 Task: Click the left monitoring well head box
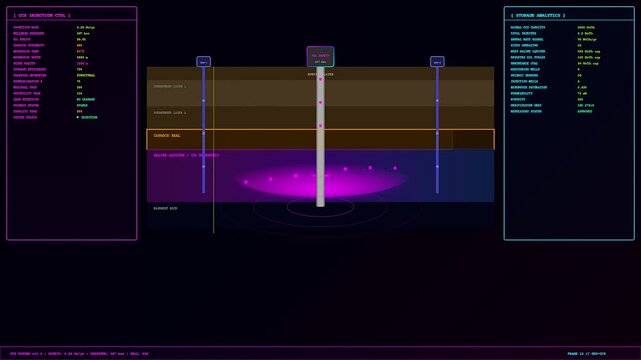pos(204,62)
